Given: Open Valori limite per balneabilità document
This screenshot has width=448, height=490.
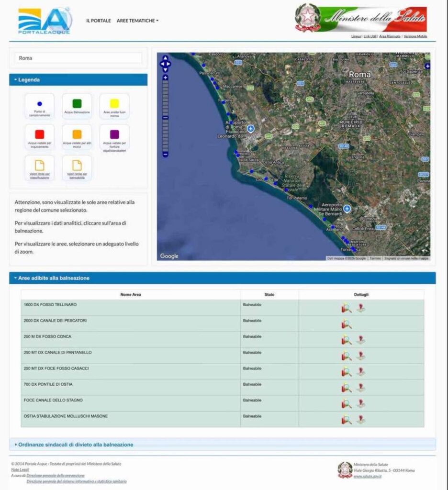Looking at the screenshot, I should pos(77,168).
